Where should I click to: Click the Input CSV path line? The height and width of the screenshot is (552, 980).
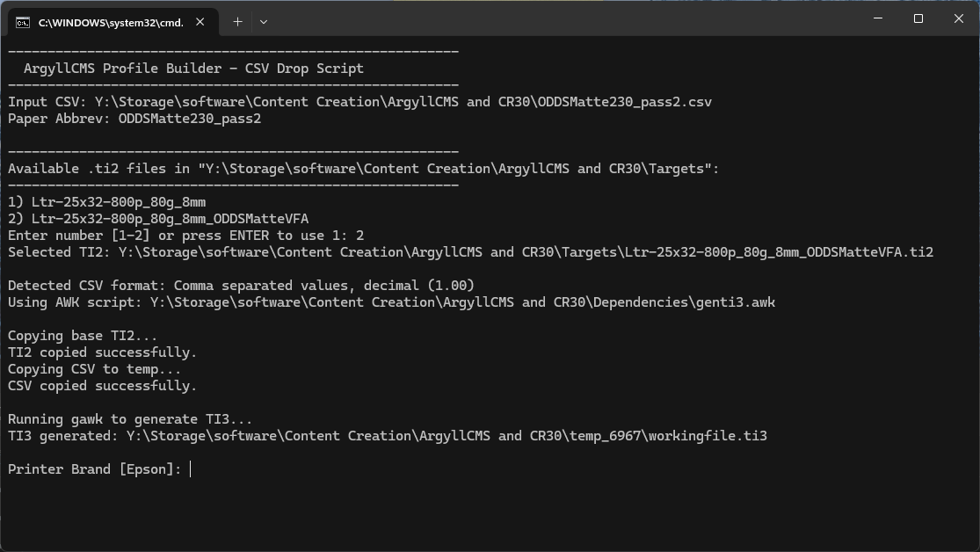pos(359,102)
